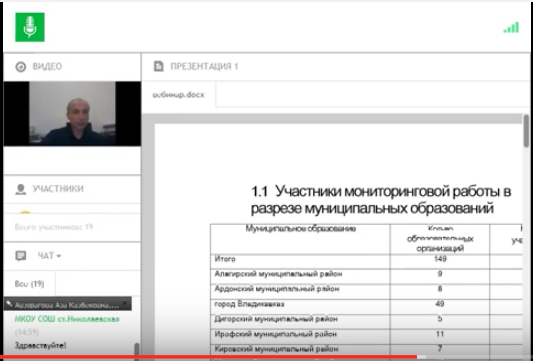Select the вебинар.docx presentation tab
The width and height of the screenshot is (533, 361).
point(178,95)
